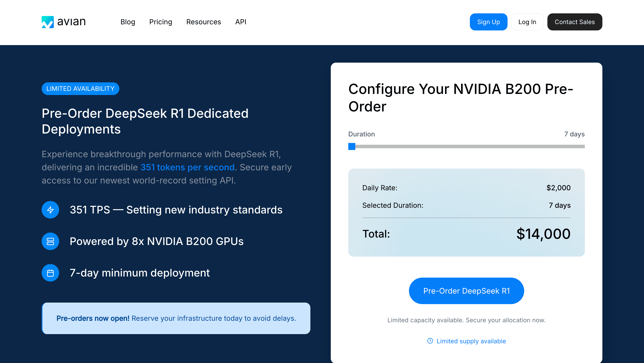The width and height of the screenshot is (644, 363).
Task: Click the server icon beside 8x NVIDIA B200 GPUs
Action: (50, 241)
